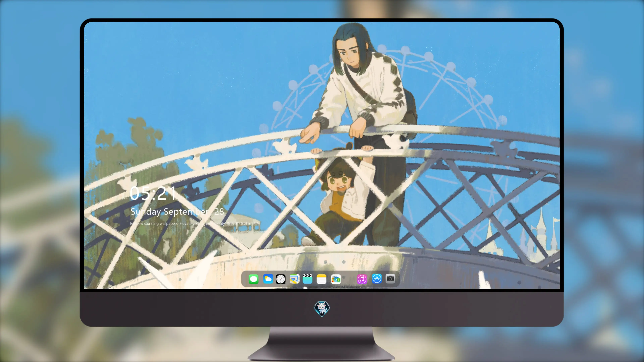The height and width of the screenshot is (362, 644).
Task: Open the yellow Notes app
Action: [x=321, y=279]
